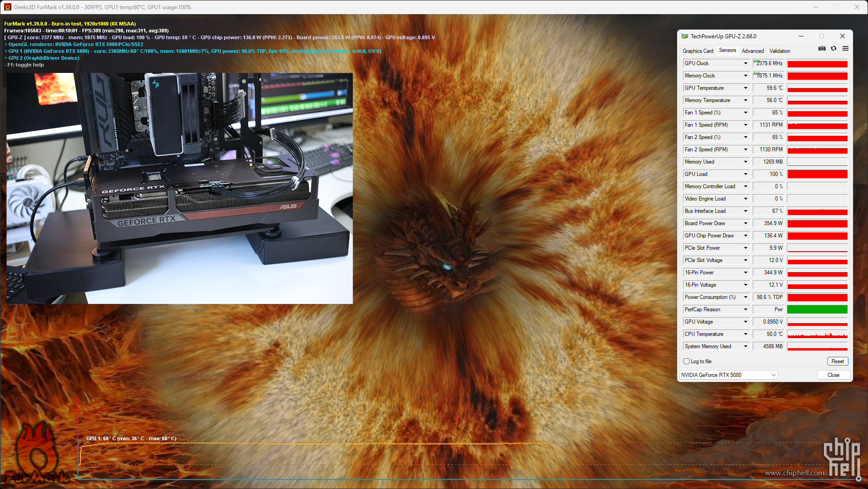
Task: Open the 16-Pin Power dropdown
Action: [745, 273]
